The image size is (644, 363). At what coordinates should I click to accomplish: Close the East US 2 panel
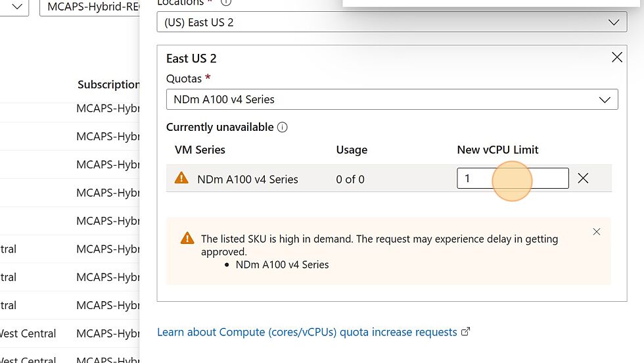(617, 57)
